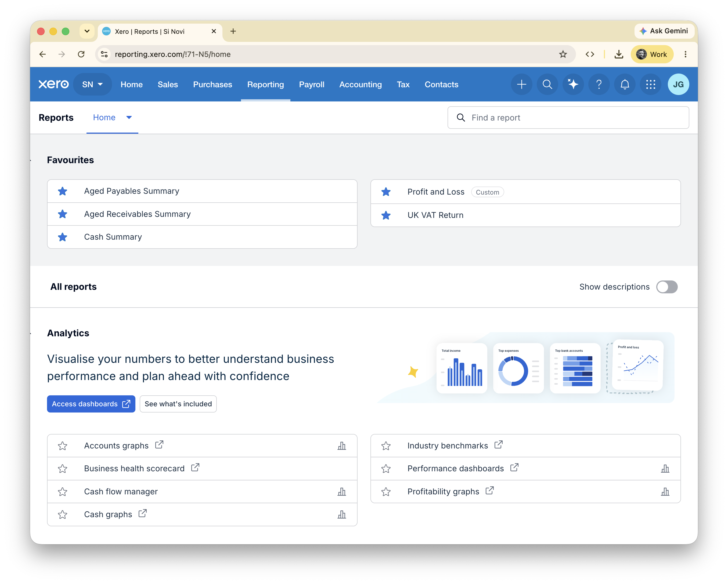728x584 pixels.
Task: Expand the SN organisation dropdown
Action: click(x=92, y=84)
